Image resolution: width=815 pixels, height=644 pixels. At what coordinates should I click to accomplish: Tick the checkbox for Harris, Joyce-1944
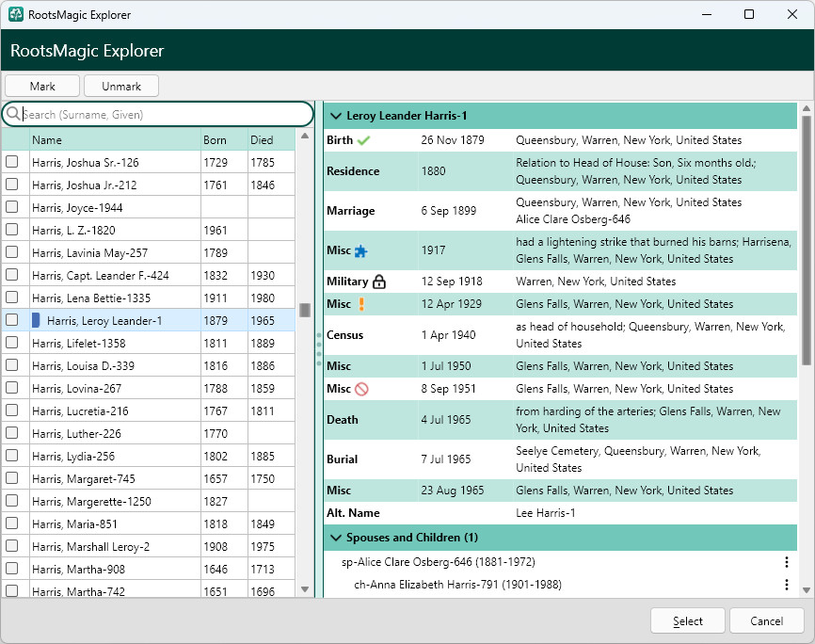click(x=12, y=207)
